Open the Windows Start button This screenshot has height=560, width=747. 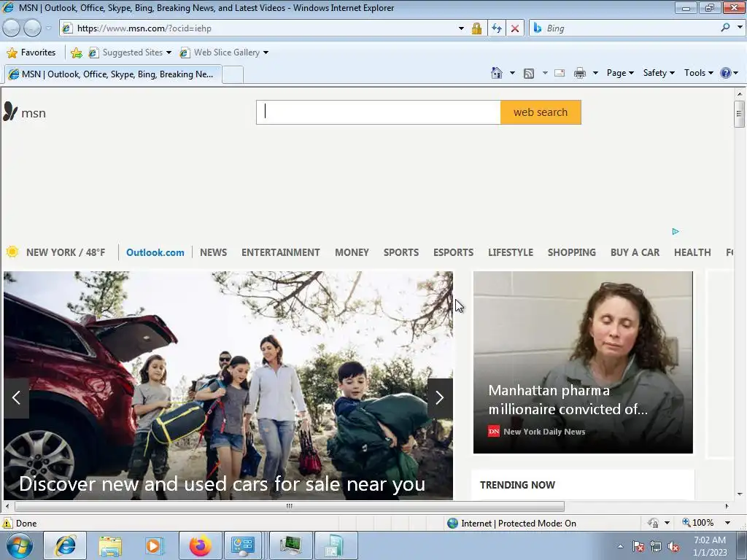coord(20,545)
